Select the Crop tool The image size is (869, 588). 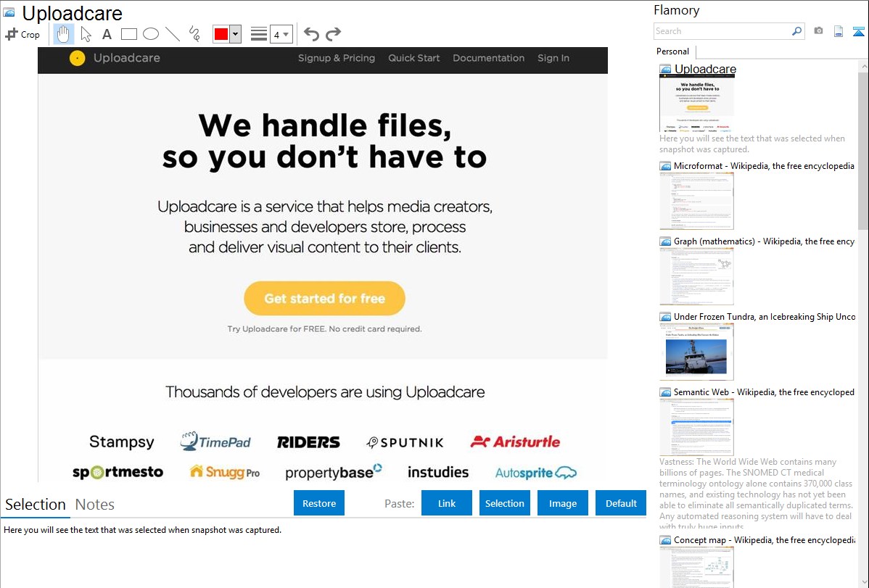point(22,34)
